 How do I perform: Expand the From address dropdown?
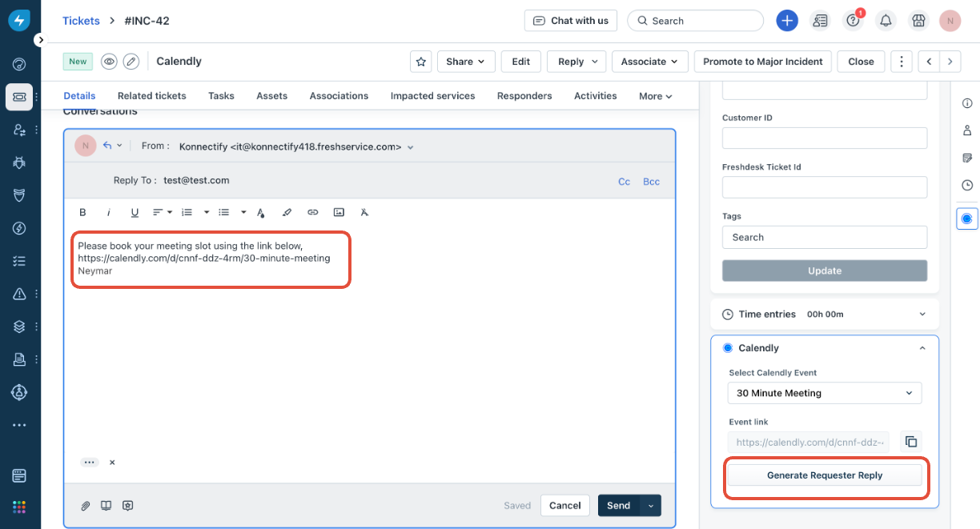(411, 147)
